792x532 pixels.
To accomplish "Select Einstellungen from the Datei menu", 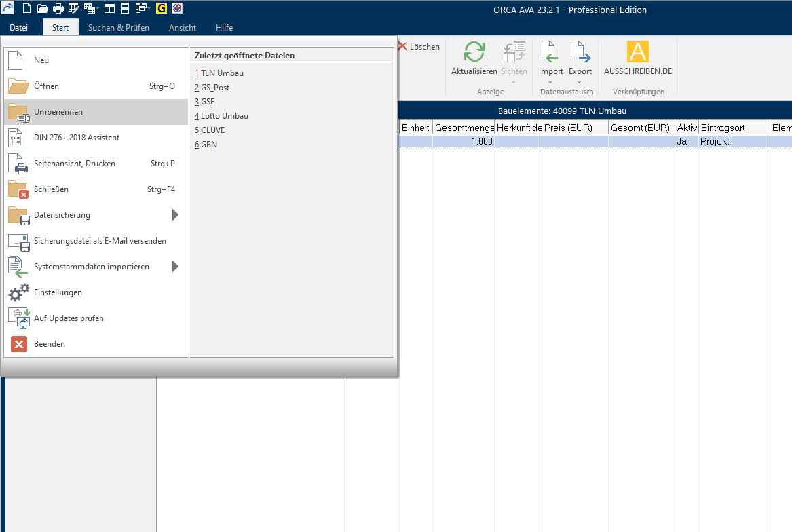I will (x=58, y=292).
